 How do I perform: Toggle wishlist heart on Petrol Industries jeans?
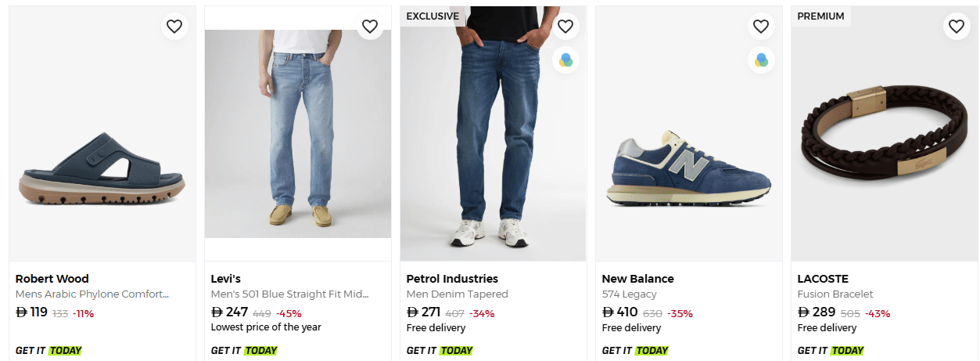(x=565, y=27)
